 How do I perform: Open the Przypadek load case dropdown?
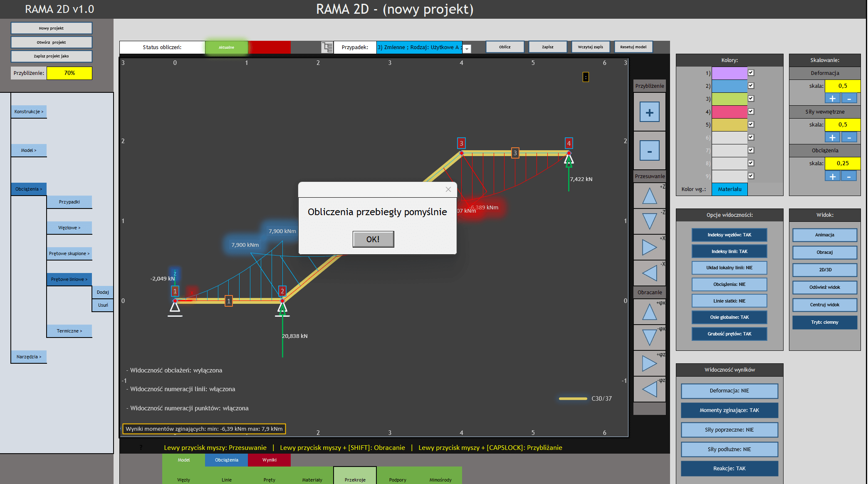pyautogui.click(x=467, y=49)
